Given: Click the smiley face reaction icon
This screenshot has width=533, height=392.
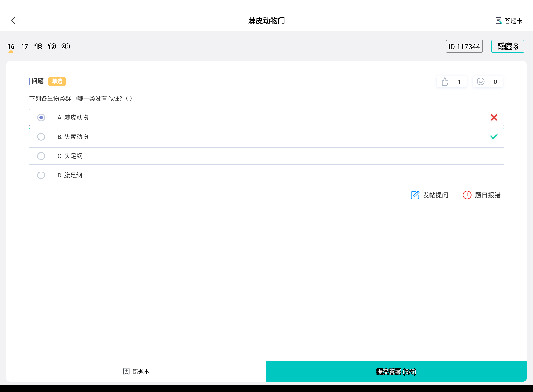Looking at the screenshot, I should pos(480,82).
